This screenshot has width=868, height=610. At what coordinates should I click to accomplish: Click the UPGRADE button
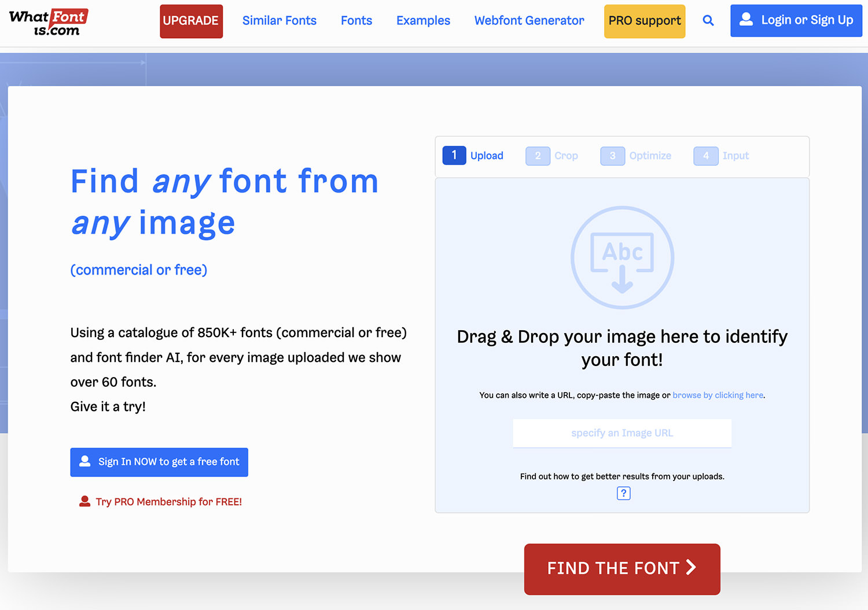coord(191,21)
